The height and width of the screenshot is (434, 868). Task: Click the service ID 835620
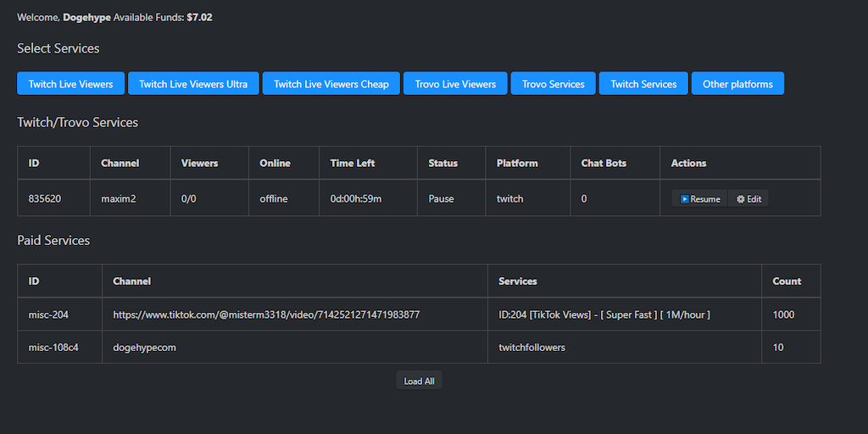pyautogui.click(x=45, y=199)
